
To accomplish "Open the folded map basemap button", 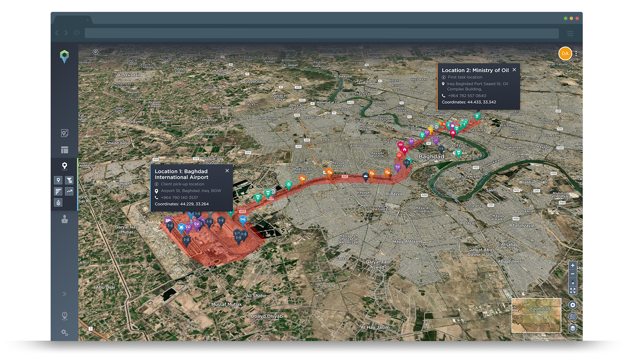I will pos(572,317).
